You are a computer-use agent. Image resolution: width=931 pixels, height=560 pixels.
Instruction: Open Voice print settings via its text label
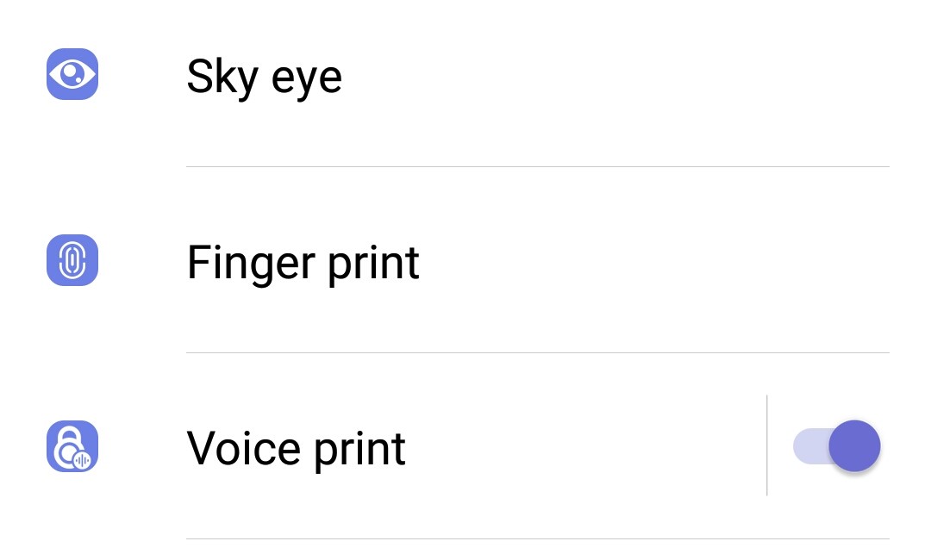(296, 449)
